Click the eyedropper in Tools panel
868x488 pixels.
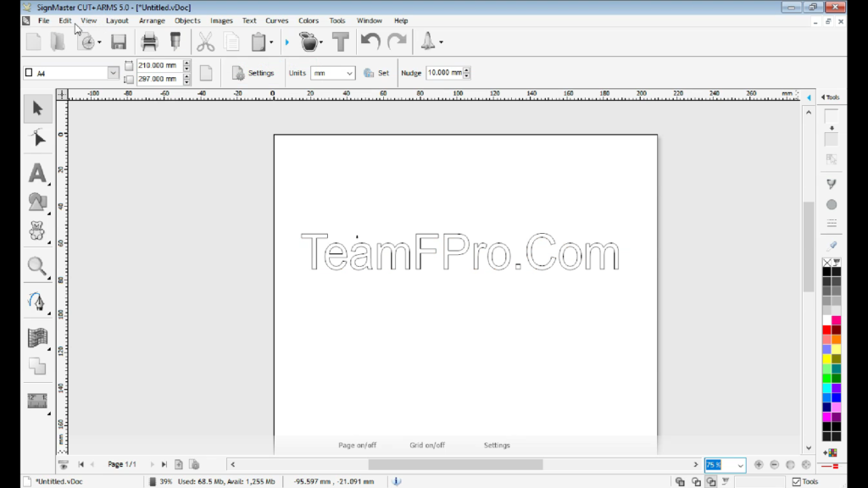coord(832,246)
